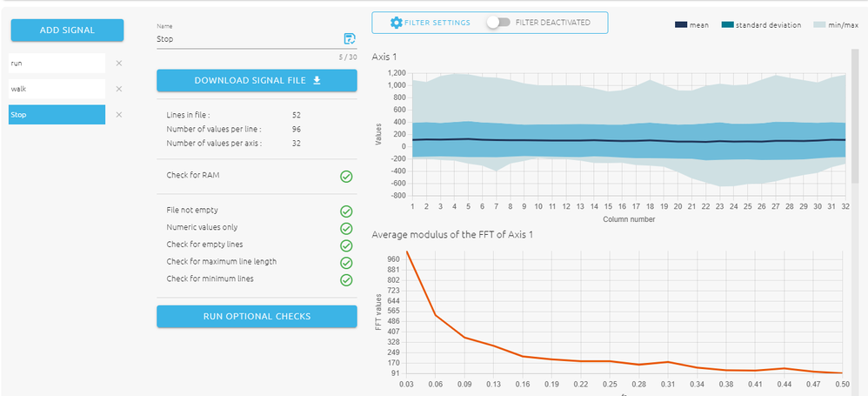The width and height of the screenshot is (868, 396).
Task: Remove the walk signal
Action: (x=118, y=89)
